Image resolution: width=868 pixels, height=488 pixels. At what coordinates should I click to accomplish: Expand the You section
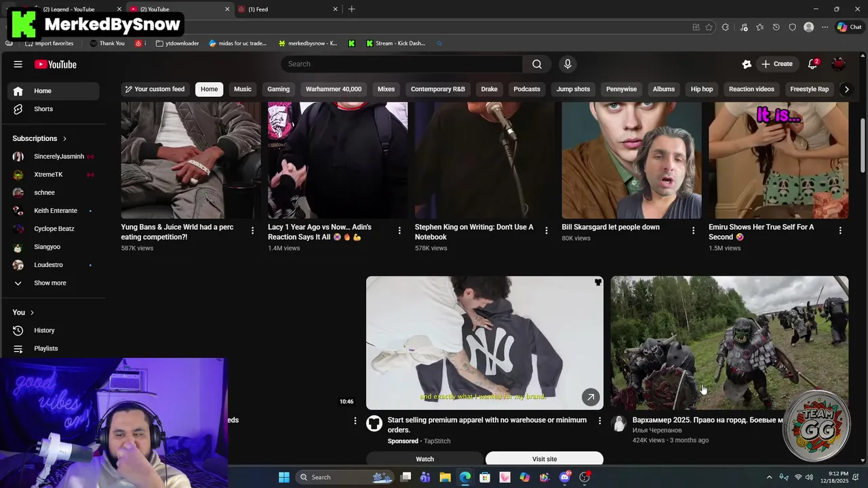(x=24, y=312)
